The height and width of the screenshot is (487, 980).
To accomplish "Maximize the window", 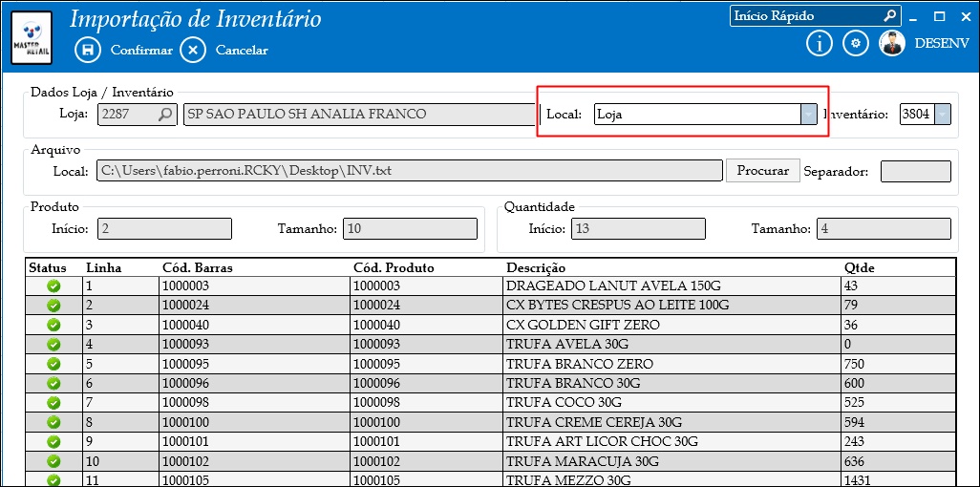I will pos(939,16).
